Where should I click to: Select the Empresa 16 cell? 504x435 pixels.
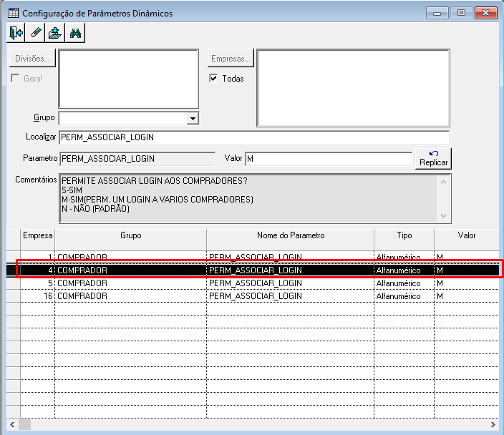tap(38, 296)
